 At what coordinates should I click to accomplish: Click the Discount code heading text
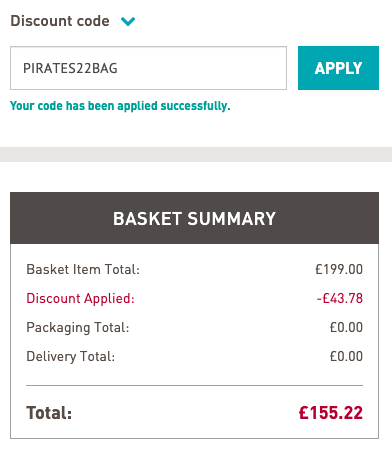(x=60, y=21)
